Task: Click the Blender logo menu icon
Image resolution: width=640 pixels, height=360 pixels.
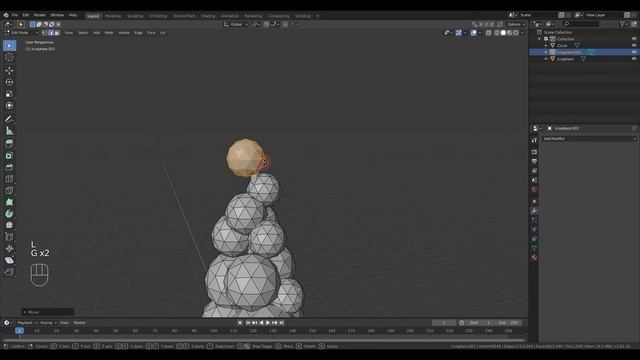Action: pos(6,15)
